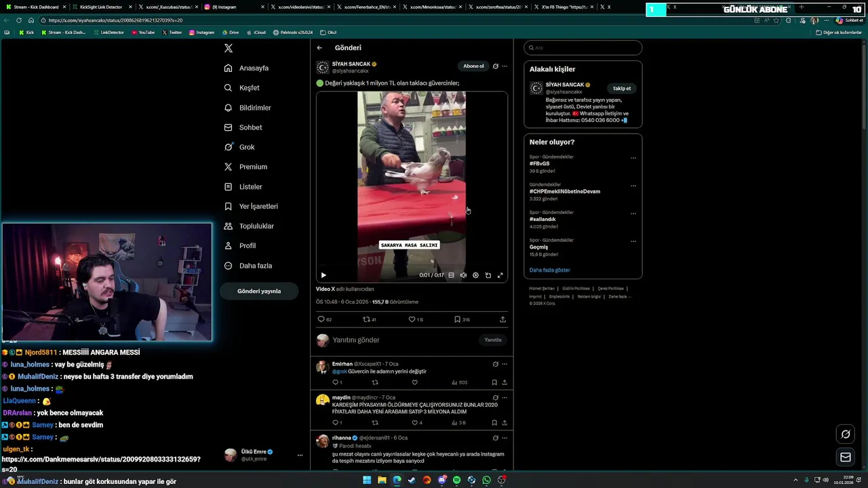Open Sohbet messages in the sidebar
This screenshot has height=488, width=868.
(x=243, y=127)
